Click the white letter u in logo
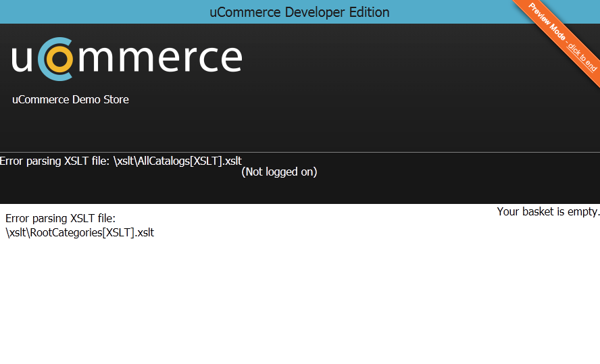The image size is (600, 364). pos(22,59)
